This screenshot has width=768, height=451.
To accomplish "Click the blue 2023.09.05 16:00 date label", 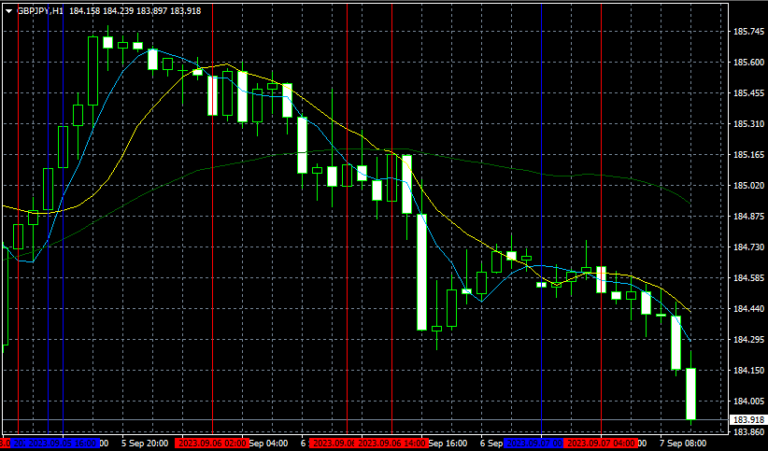I will pos(63,443).
